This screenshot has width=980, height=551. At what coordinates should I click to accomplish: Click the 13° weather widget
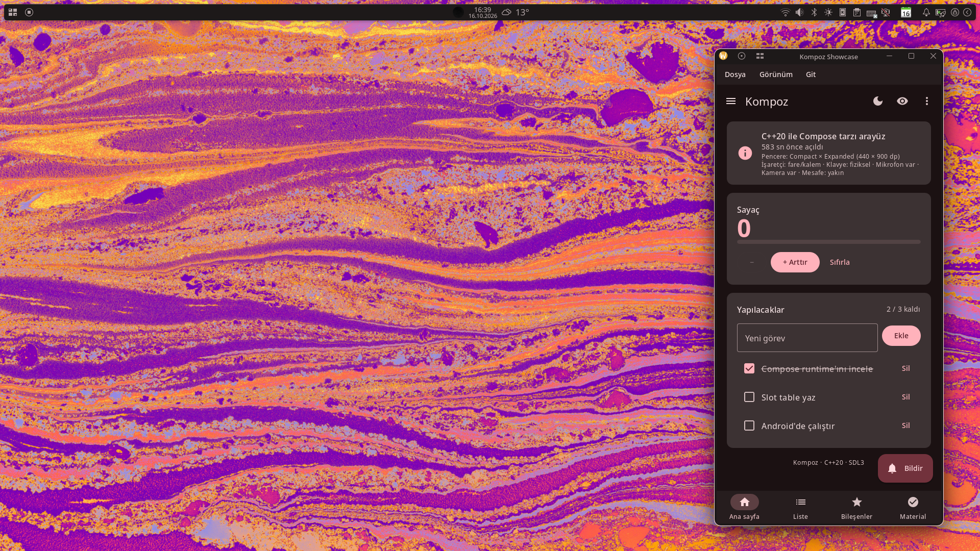point(516,12)
